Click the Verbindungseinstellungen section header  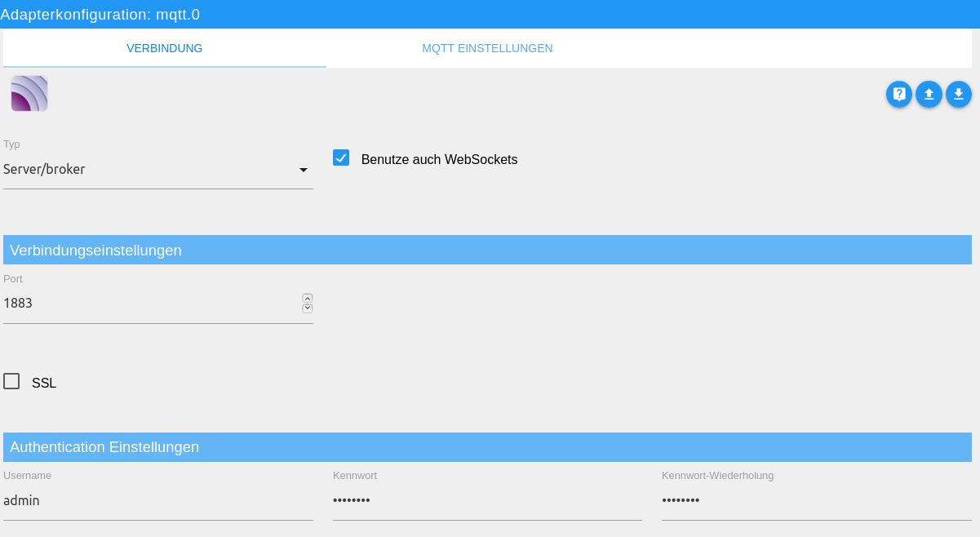[487, 250]
